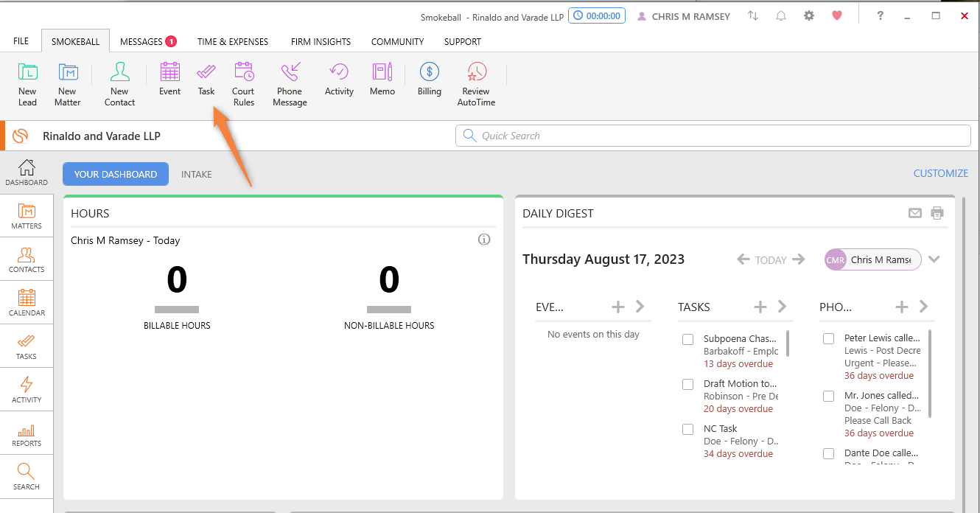Open CHRIS M RAMSEY user profile
This screenshot has height=513, width=980.
[x=683, y=16]
